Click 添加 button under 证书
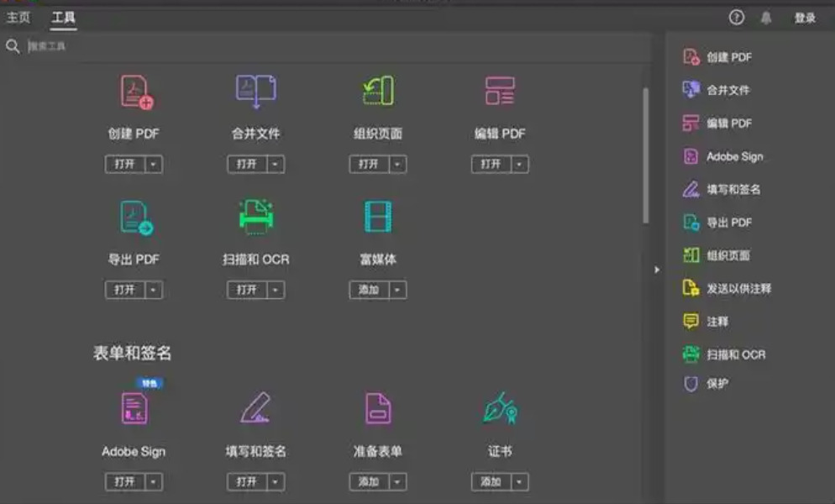Screen dimensions: 835x504 (491, 481)
